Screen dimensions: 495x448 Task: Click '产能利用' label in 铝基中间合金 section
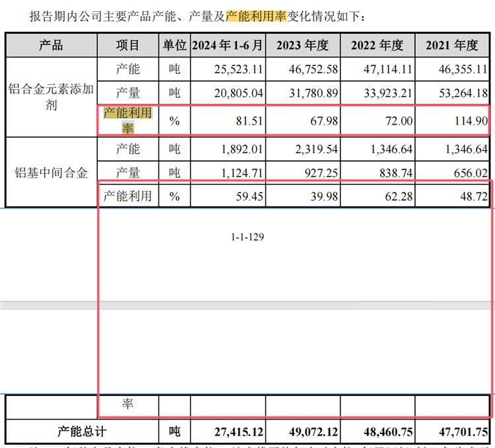coord(127,196)
